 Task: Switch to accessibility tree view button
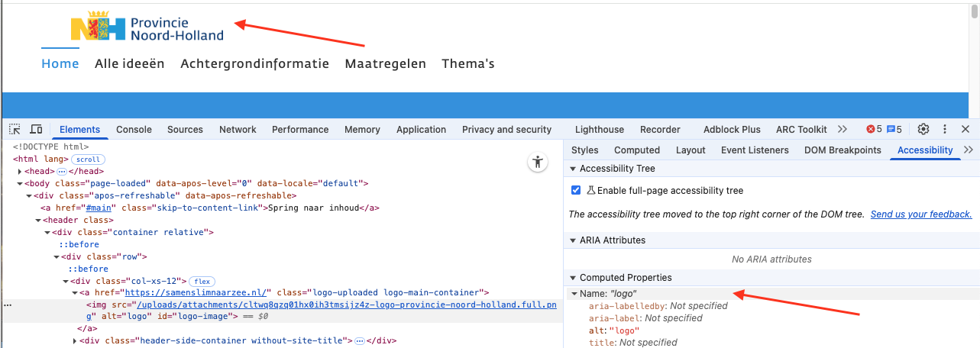[x=539, y=162]
